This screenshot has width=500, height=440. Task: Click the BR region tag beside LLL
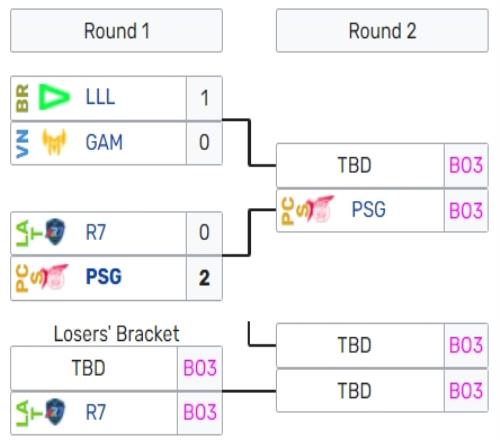pyautogui.click(x=22, y=98)
